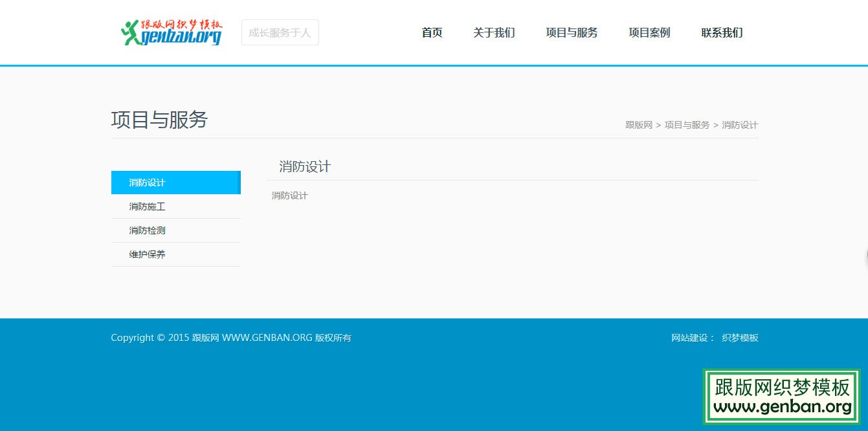868x431 pixels.
Task: Choose 消防施工 from the sidebar list
Action: [146, 206]
